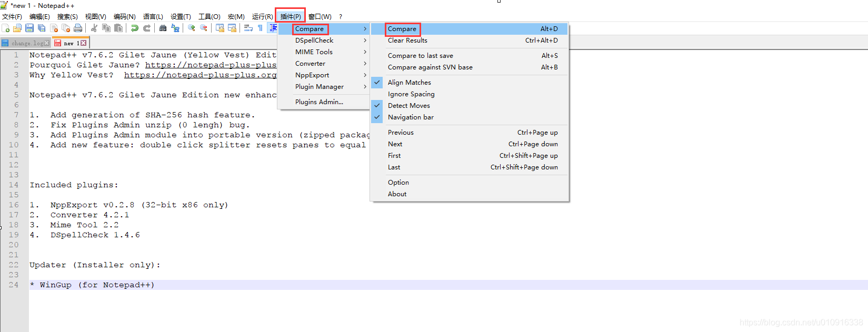Viewport: 868px width, 332px height.
Task: Click the 插件(P) plugins menu
Action: point(291,17)
